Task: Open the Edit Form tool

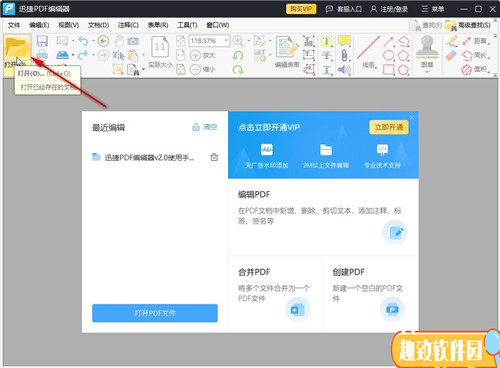Action: (287, 52)
